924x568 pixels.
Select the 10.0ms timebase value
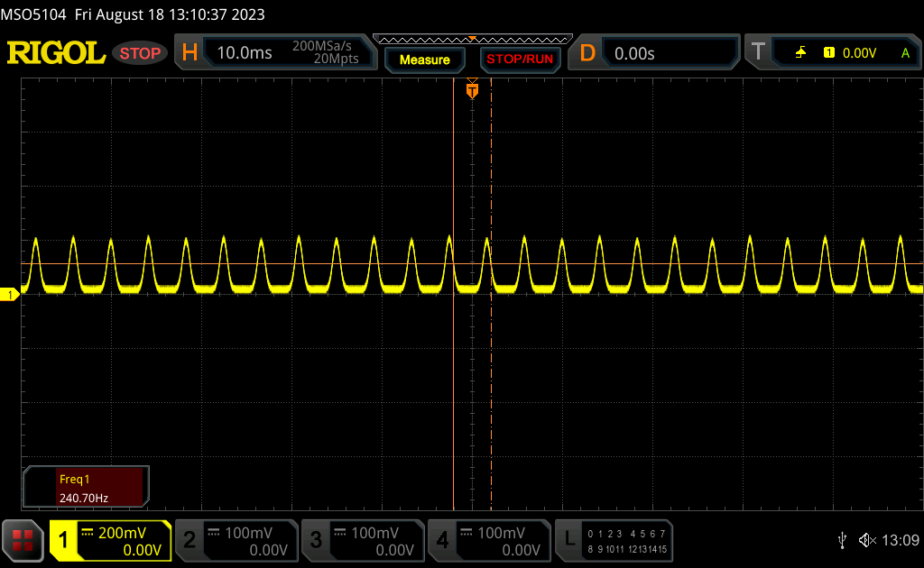click(245, 53)
